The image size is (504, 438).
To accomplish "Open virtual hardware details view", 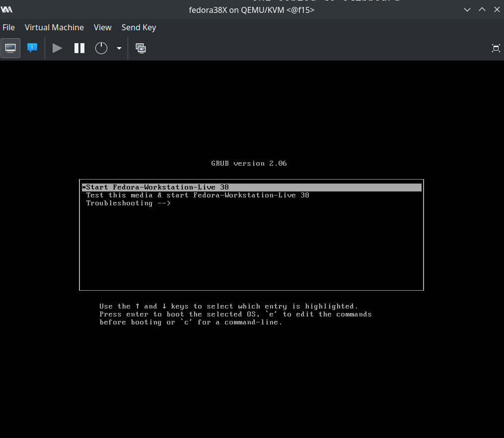I will click(x=32, y=48).
